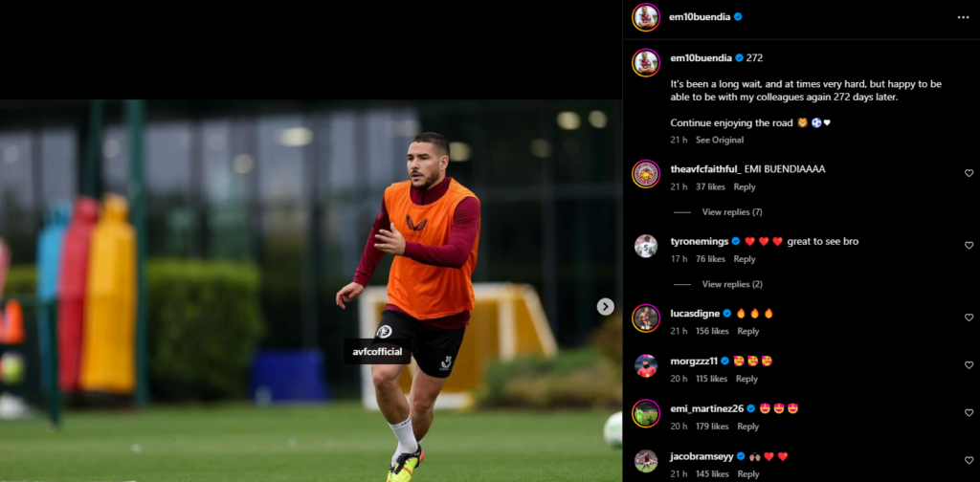
Task: Click heart icon beside jacobramseyy comment
Action: [969, 461]
